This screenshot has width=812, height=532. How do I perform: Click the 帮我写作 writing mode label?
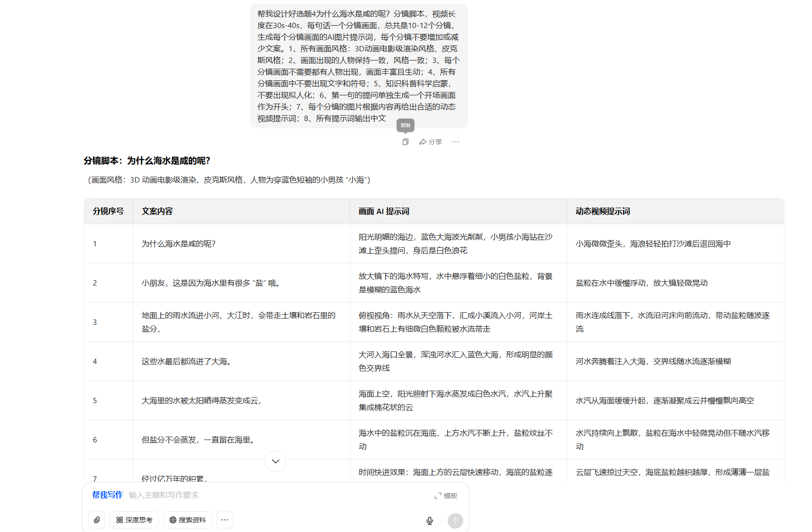(108, 495)
